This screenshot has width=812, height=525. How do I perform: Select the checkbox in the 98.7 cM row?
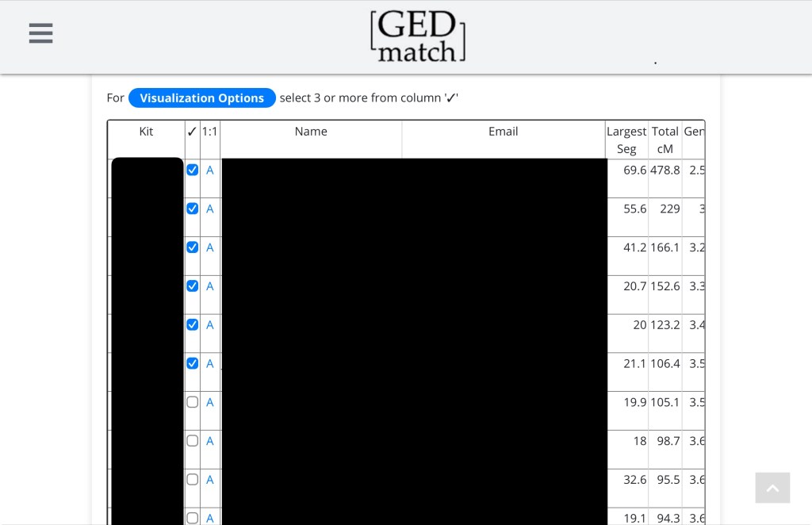point(193,441)
